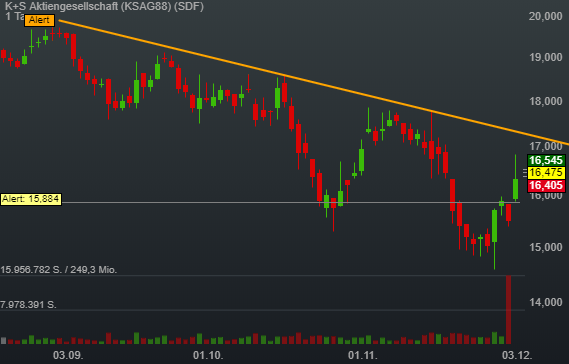The height and width of the screenshot is (364, 569).
Task: Click the K+S Aktiengesellschaft chart title
Action: click(x=105, y=6)
